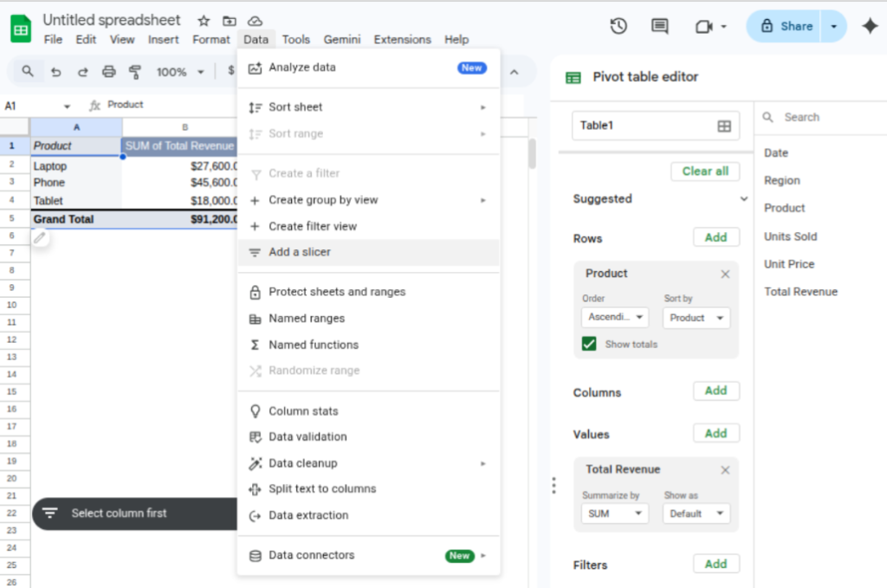Remove Product field with X icon
Screen dimensions: 887x588
pos(725,274)
